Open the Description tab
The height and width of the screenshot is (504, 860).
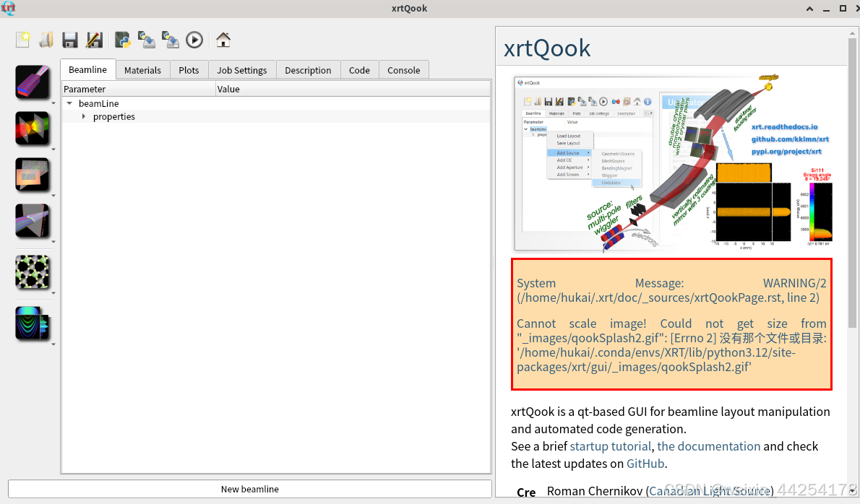pyautogui.click(x=309, y=70)
